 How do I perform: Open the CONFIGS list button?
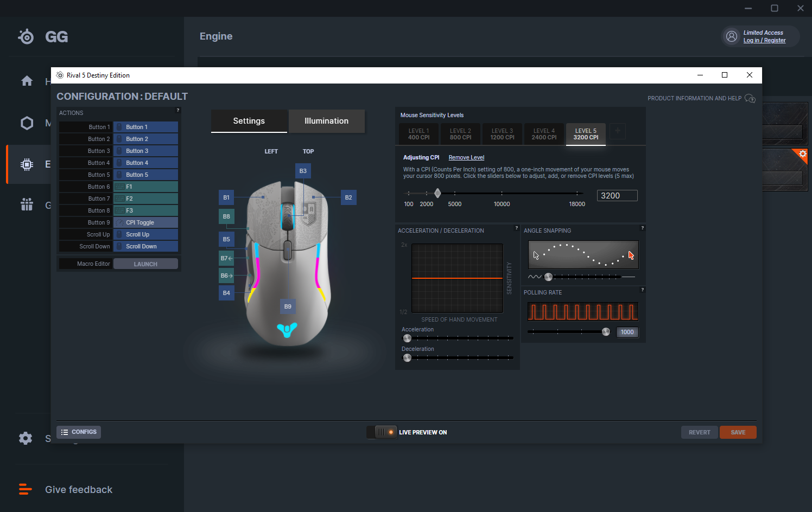pyautogui.click(x=79, y=432)
